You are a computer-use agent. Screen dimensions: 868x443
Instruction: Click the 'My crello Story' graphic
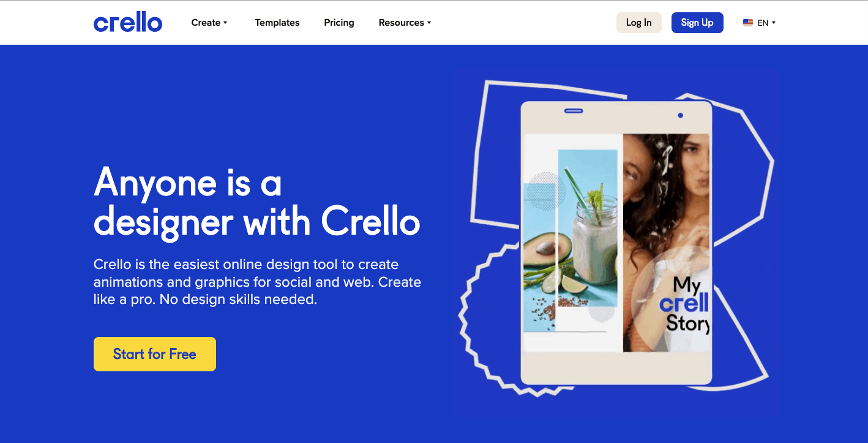[x=684, y=305]
